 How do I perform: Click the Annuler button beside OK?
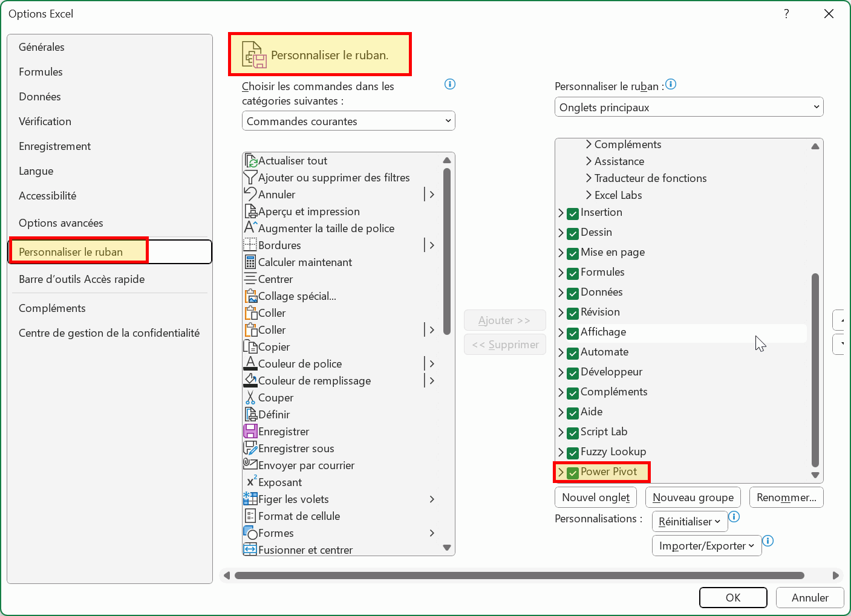click(x=810, y=598)
